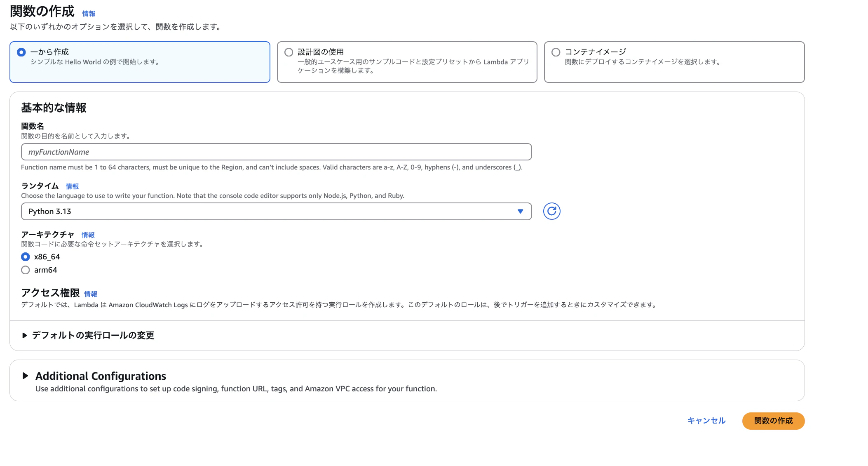Screen dimensions: 868x466
Task: Open the Python 3.13 runtime dropdown
Action: click(x=276, y=211)
